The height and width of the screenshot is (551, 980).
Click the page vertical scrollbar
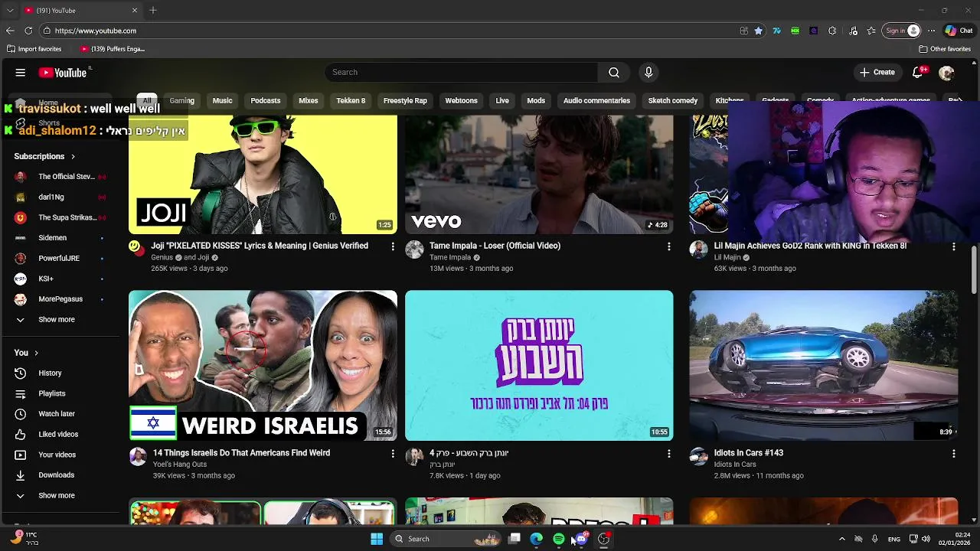coord(974,269)
